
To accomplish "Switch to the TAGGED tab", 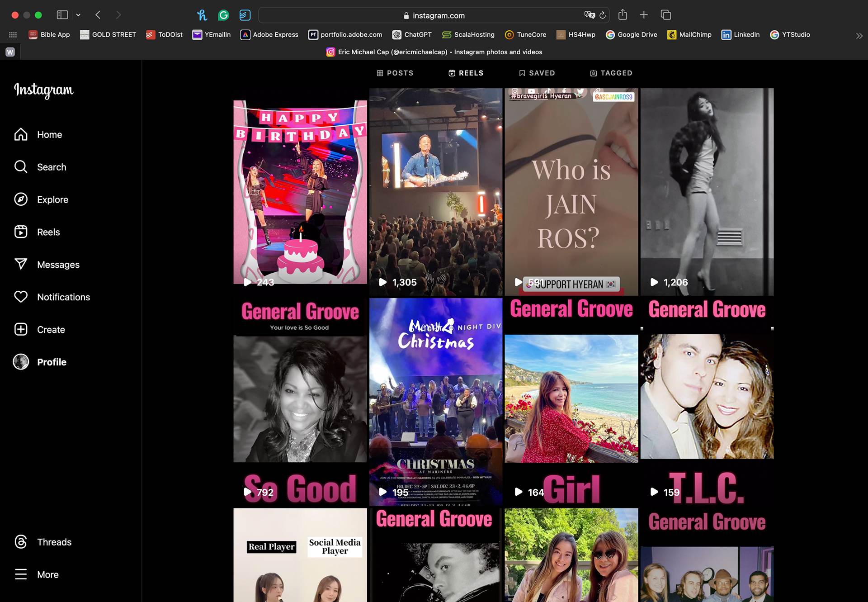I will click(x=611, y=73).
